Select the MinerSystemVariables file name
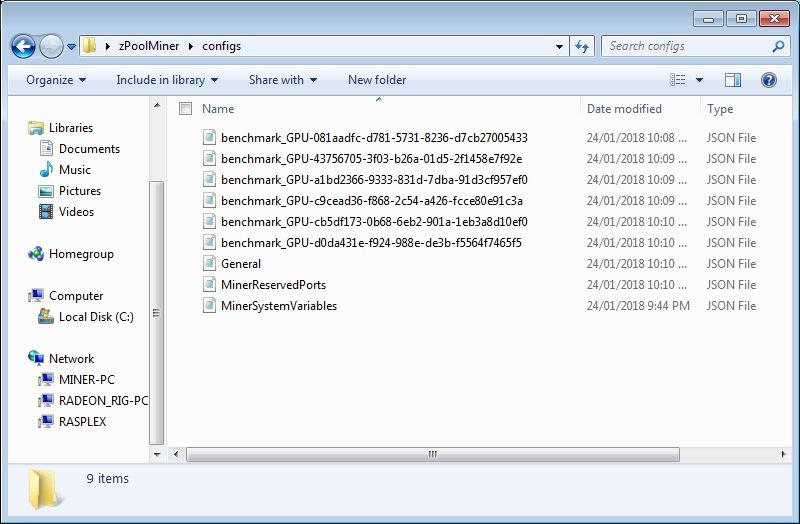Viewport: 800px width, 524px height. 279,306
